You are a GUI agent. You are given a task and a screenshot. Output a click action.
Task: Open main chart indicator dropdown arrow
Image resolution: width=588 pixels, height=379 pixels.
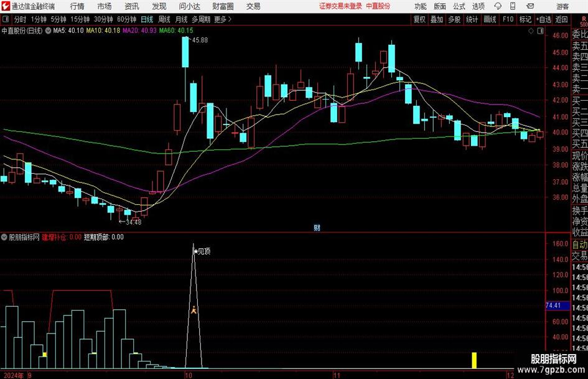point(49,30)
